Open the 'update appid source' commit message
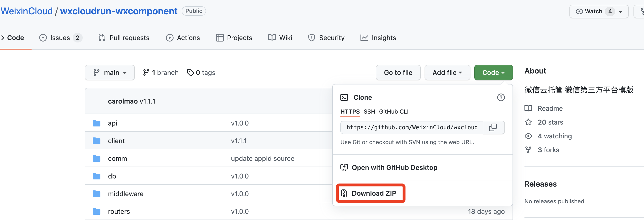Screen dimensions: 644x220 pos(262,158)
